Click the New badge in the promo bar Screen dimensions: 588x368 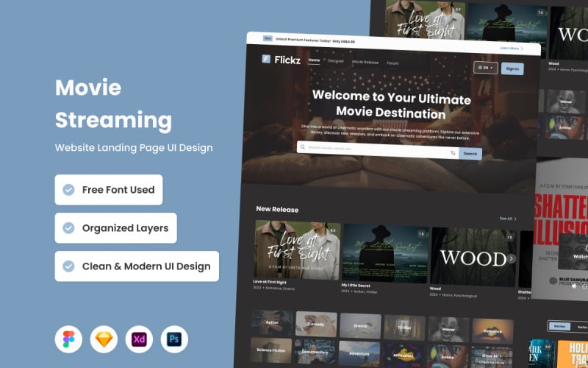tap(268, 38)
